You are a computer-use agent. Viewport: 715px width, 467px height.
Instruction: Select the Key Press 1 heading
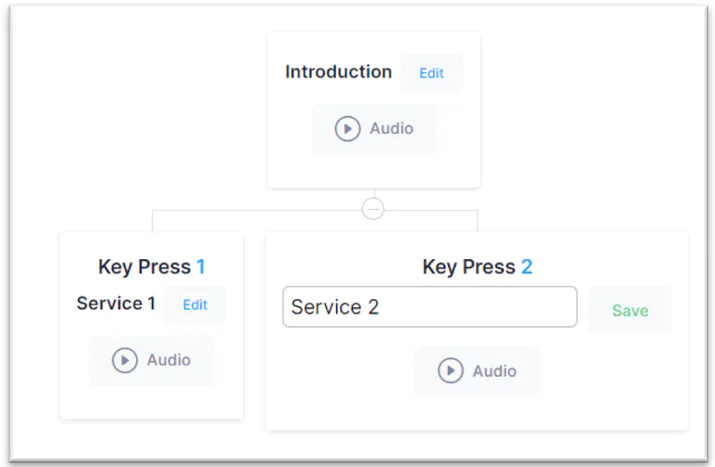coord(151,267)
